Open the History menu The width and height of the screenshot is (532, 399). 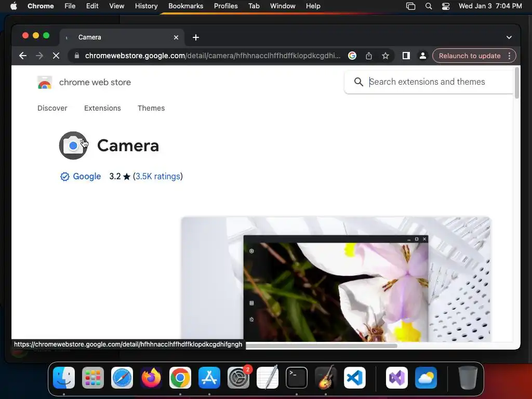pos(146,6)
